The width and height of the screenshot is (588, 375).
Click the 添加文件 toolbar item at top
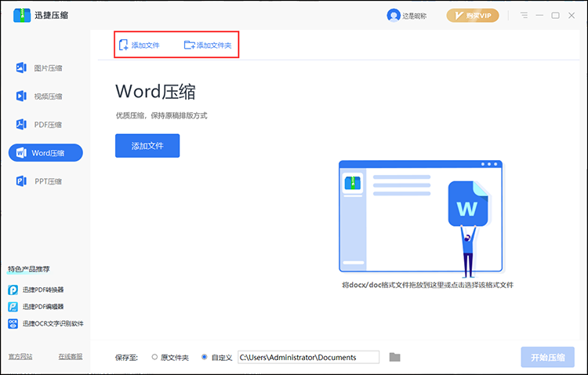(x=139, y=45)
